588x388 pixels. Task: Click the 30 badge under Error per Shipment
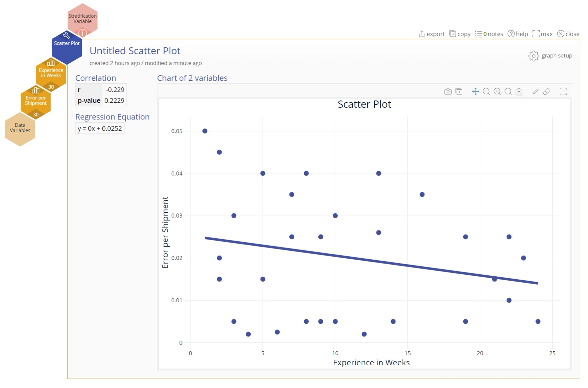36,115
